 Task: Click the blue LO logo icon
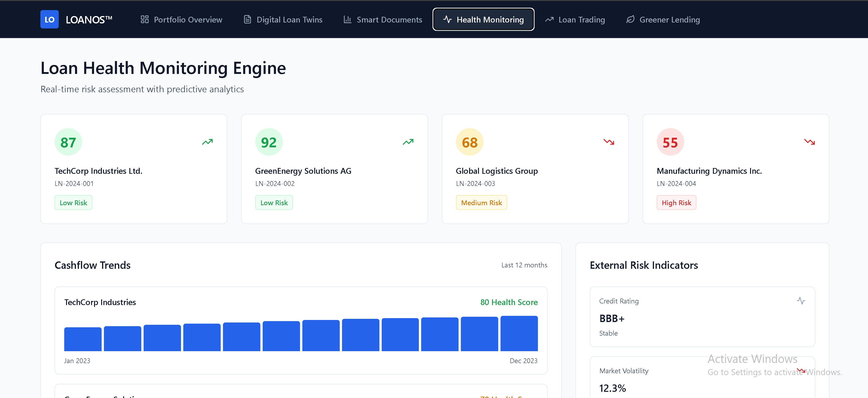(x=49, y=20)
